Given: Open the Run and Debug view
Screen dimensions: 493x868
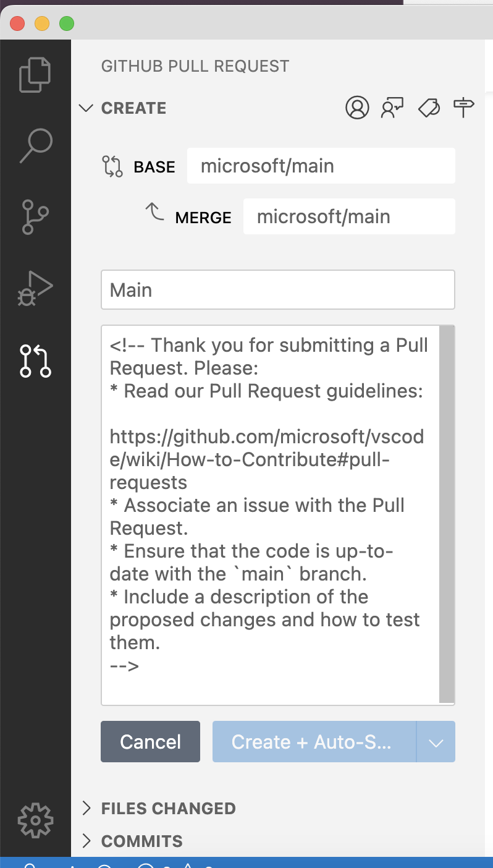Looking at the screenshot, I should tap(35, 287).
